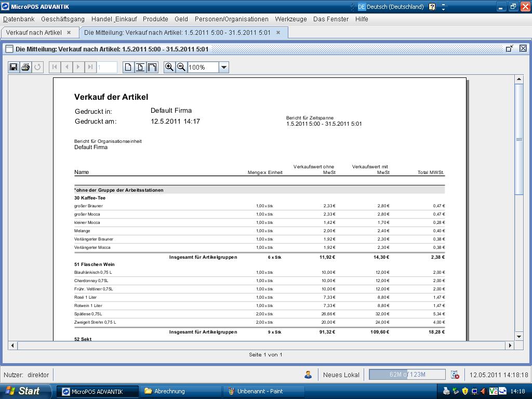Toggle fit width view button

click(152, 67)
